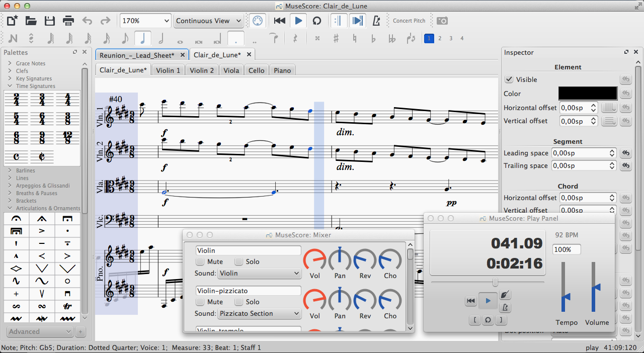Screen dimensions: 644x353
Task: Enable Mute for the Violin channel
Action: point(200,261)
